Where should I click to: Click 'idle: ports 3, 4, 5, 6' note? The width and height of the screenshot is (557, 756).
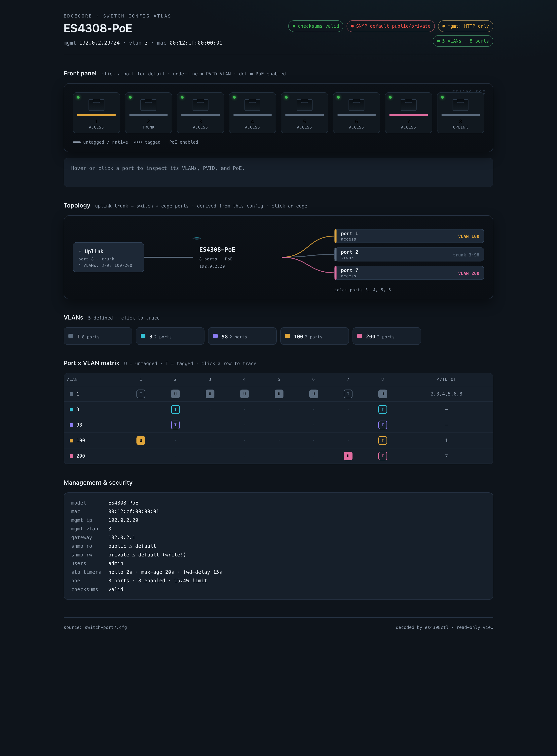[x=363, y=290]
